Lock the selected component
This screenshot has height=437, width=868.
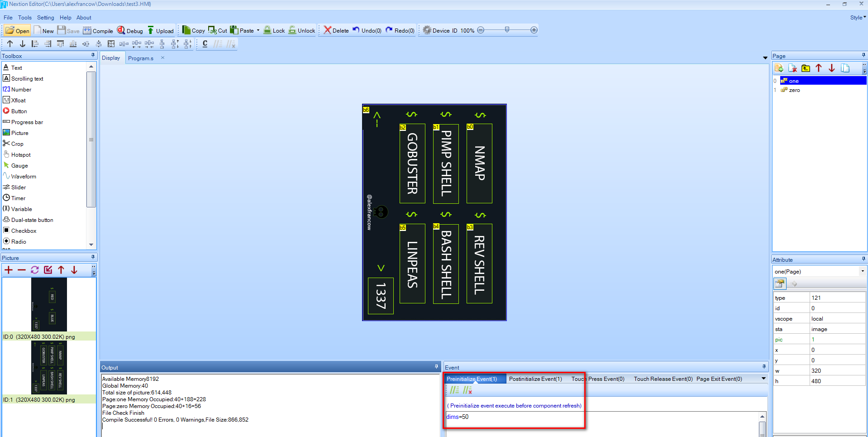[274, 30]
